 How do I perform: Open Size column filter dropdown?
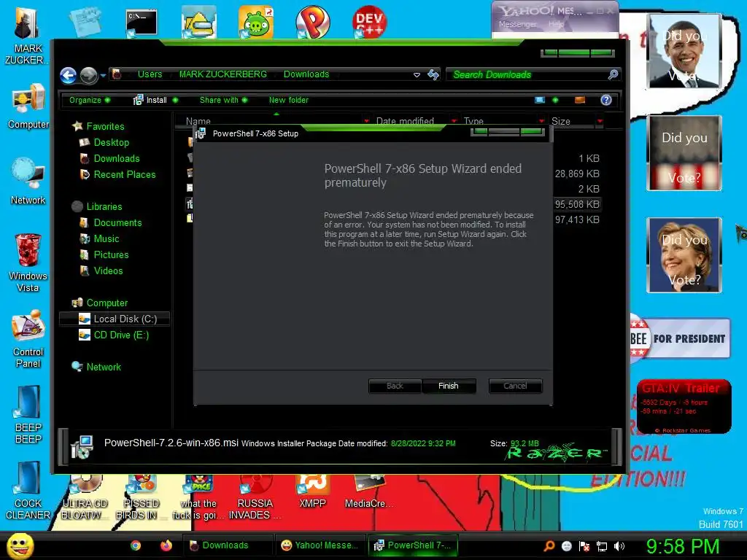click(x=600, y=121)
